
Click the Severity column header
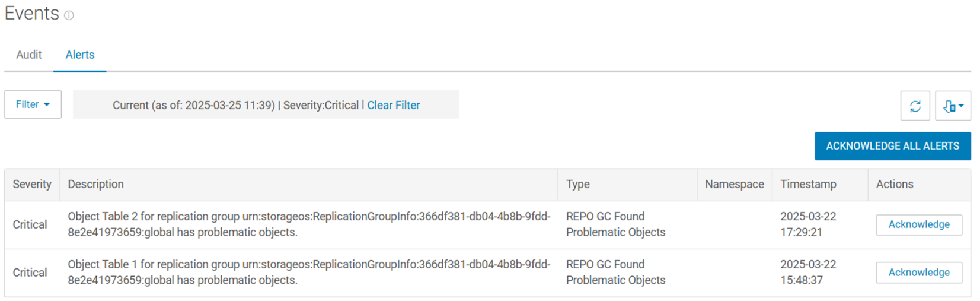[x=32, y=185]
